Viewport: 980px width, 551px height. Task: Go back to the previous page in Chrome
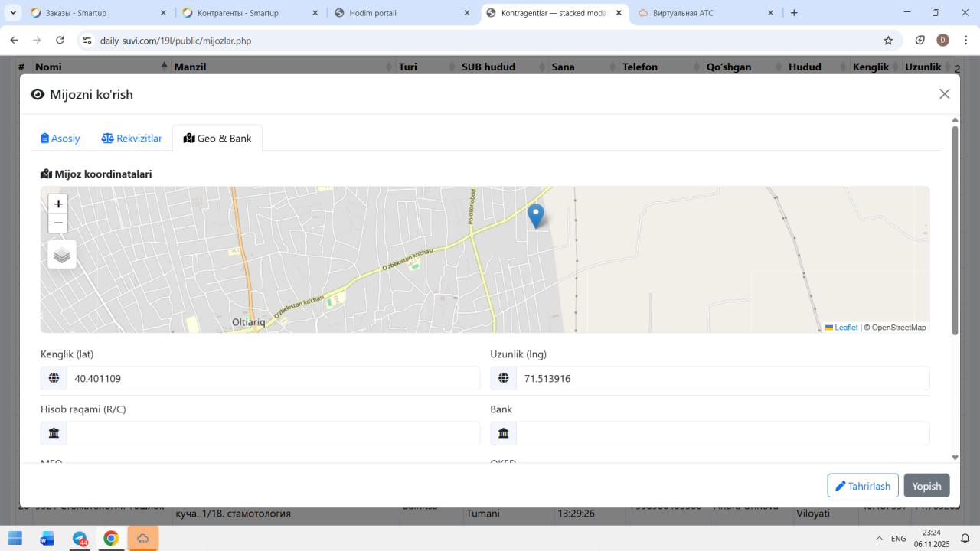15,41
